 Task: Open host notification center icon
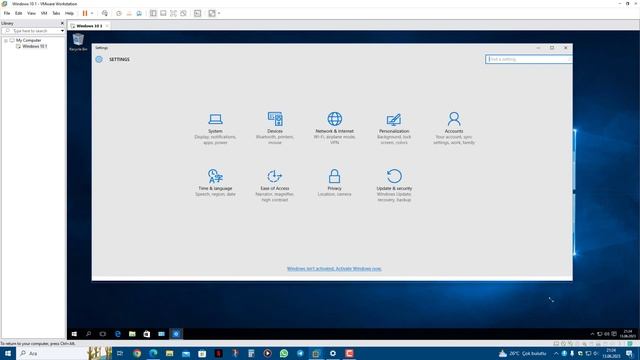click(629, 353)
